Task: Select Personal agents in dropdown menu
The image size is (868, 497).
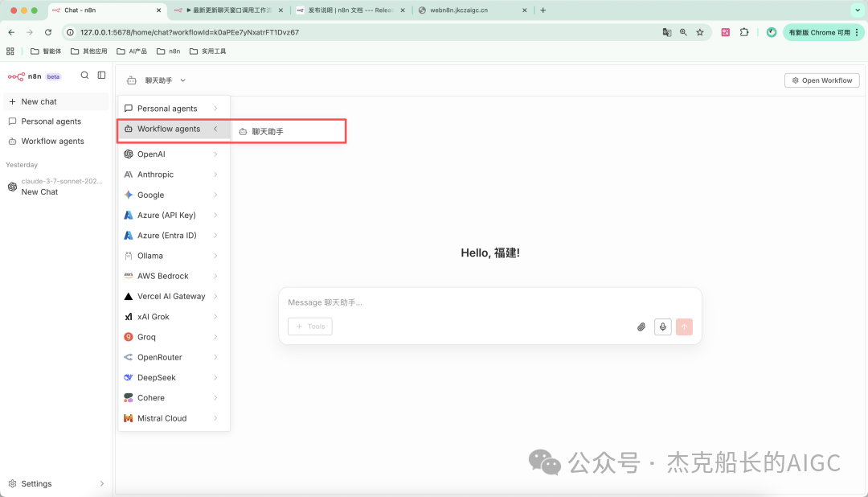Action: coord(174,109)
